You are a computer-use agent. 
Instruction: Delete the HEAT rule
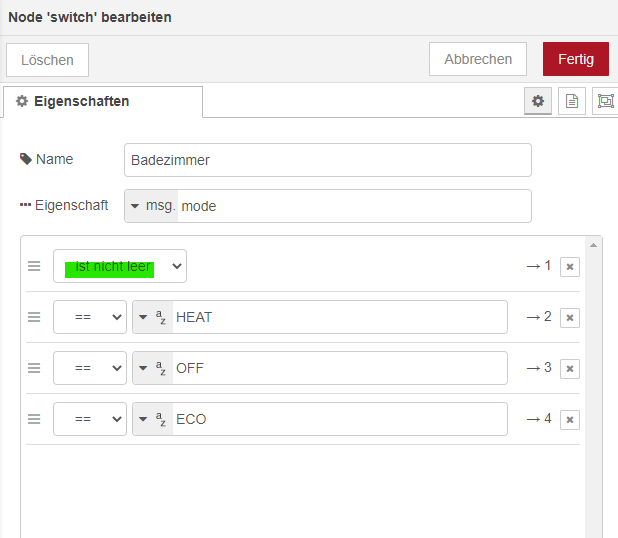tap(569, 317)
